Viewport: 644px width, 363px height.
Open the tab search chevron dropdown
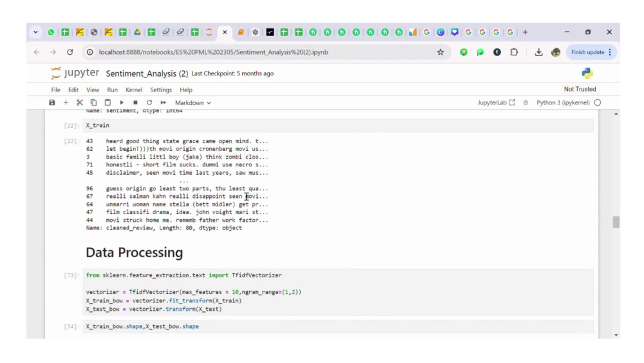pos(35,32)
